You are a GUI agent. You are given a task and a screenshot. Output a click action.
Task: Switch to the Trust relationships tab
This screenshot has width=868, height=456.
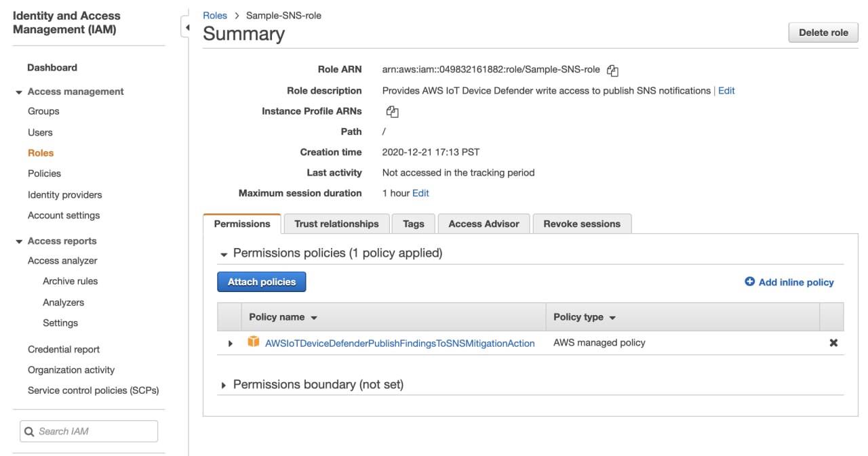pyautogui.click(x=336, y=223)
